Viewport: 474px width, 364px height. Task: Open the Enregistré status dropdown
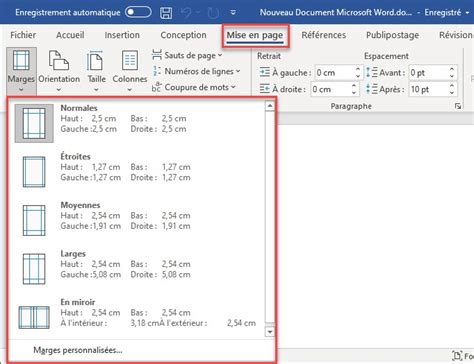pos(447,13)
